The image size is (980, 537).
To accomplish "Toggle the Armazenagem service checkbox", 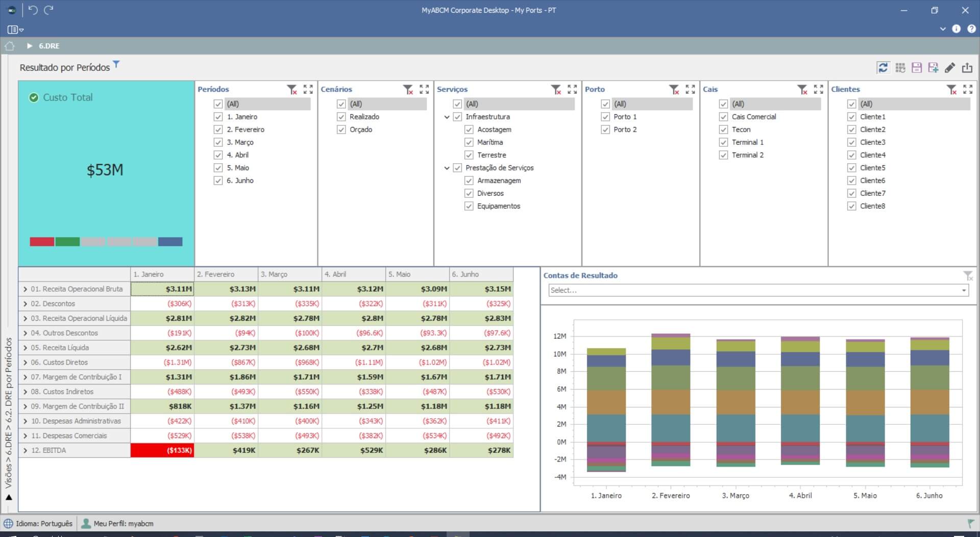I will pos(469,181).
